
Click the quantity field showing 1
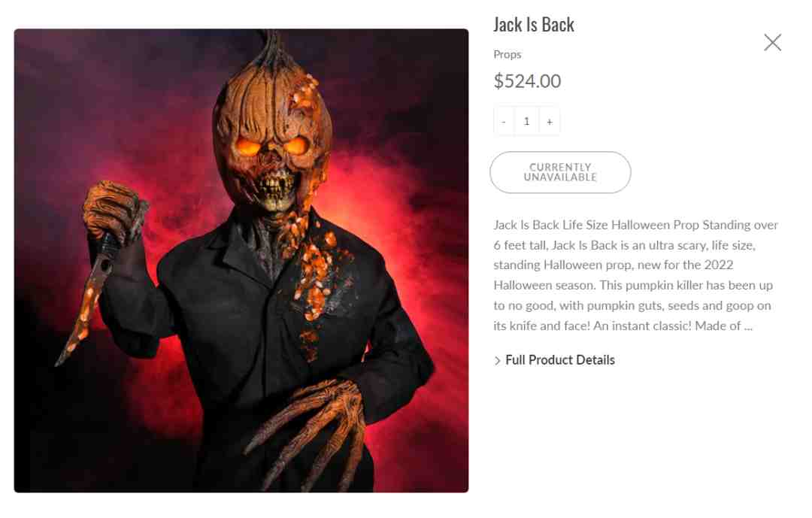pyautogui.click(x=526, y=121)
